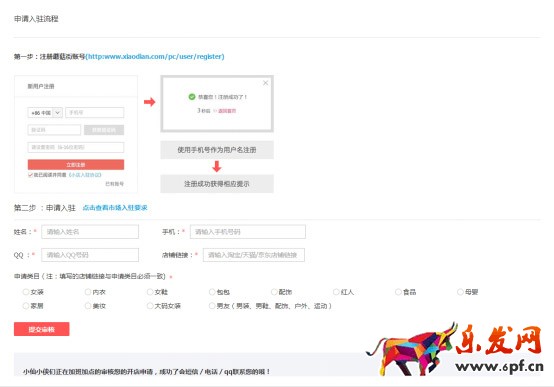Submit with the red 提交审核 button

(x=42, y=329)
